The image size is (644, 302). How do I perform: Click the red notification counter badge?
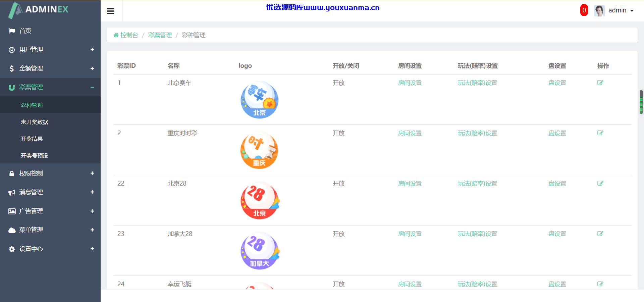(584, 10)
